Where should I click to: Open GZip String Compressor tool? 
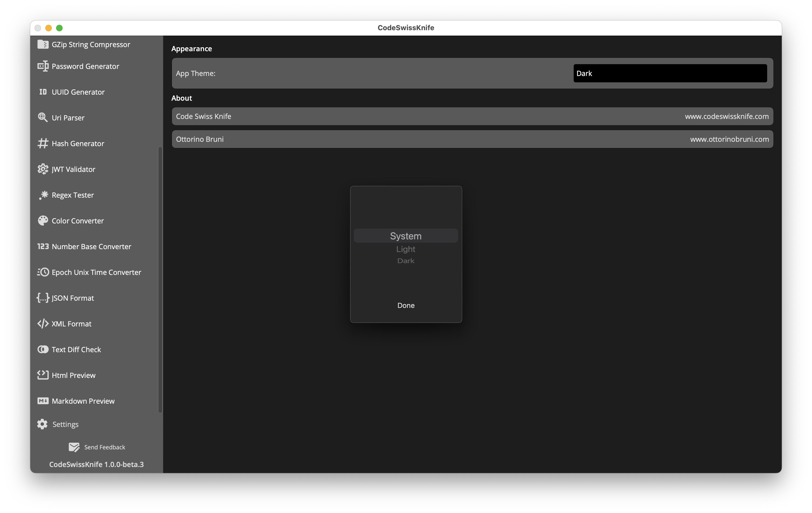(91, 45)
